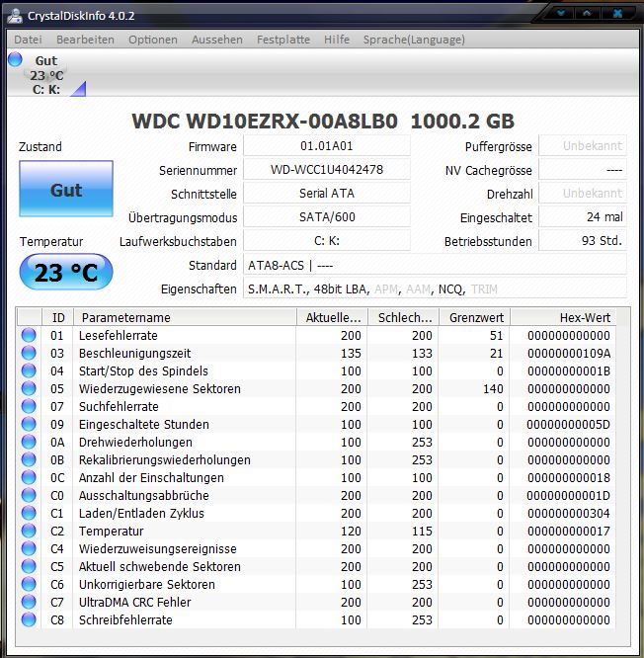644x658 pixels.
Task: Click the status orb for the C2 Temperatur row
Action: (x=29, y=531)
